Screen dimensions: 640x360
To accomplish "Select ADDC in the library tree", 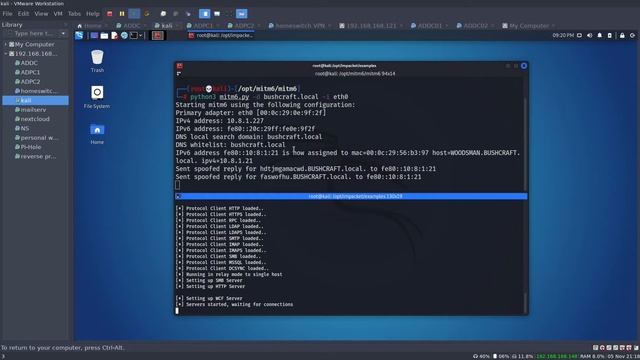I will pyautogui.click(x=29, y=63).
